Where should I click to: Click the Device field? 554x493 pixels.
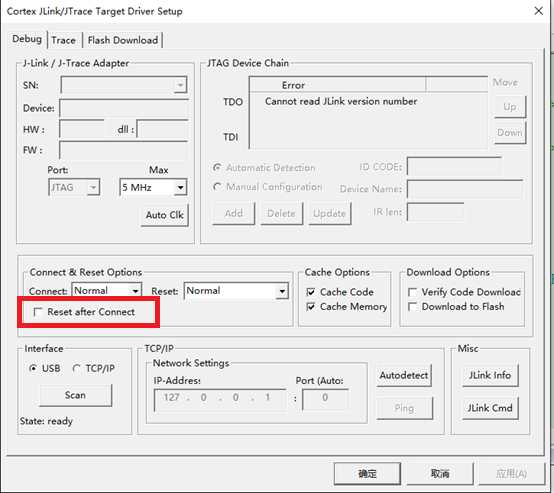tap(124, 108)
